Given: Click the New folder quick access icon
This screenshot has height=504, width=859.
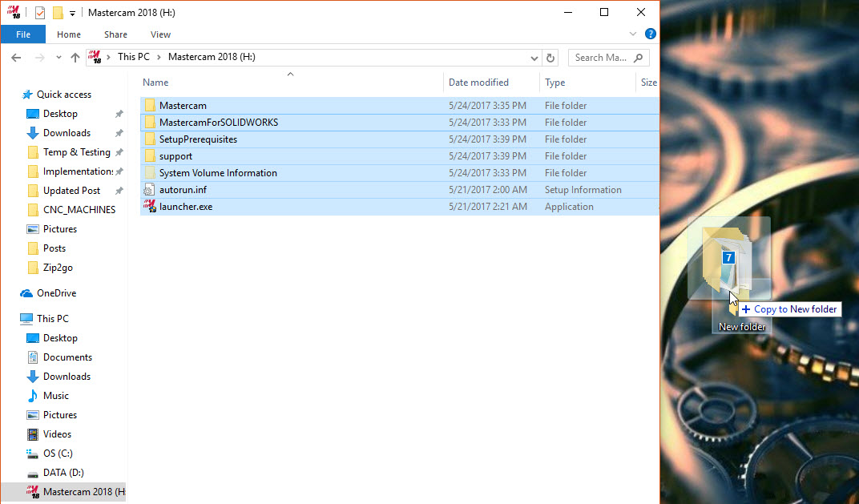Looking at the screenshot, I should coord(58,12).
